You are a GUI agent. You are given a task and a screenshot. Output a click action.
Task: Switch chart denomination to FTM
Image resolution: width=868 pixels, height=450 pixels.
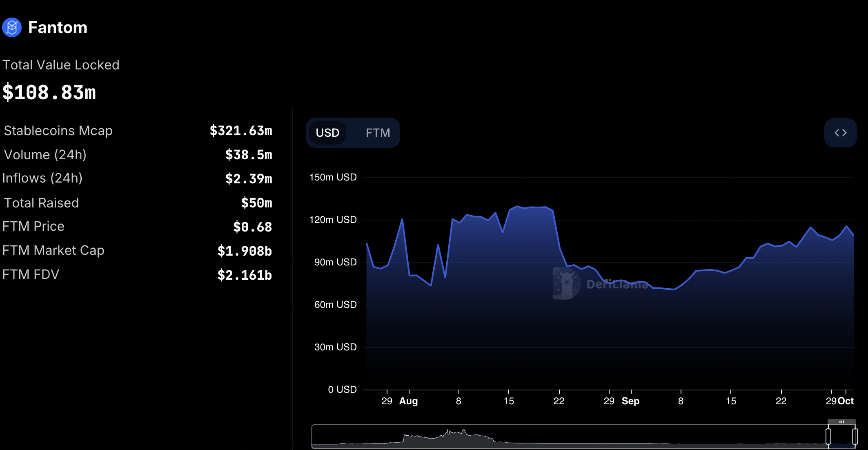pos(378,133)
